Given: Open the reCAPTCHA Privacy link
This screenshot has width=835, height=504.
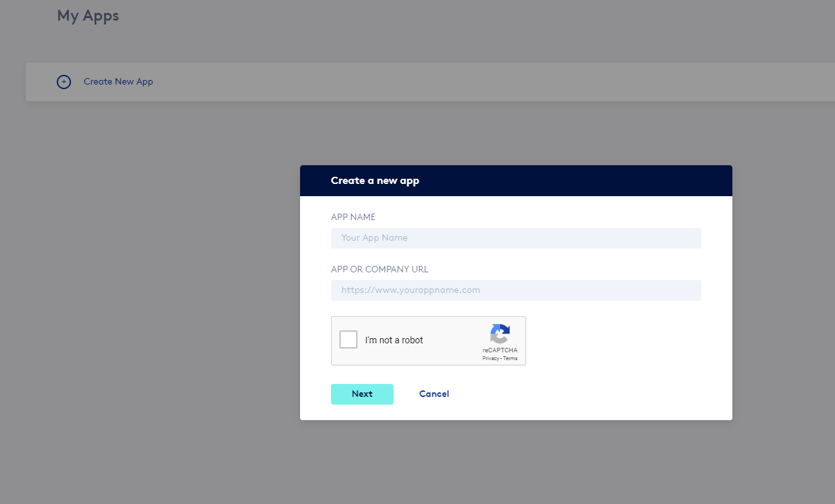Looking at the screenshot, I should click(490, 358).
